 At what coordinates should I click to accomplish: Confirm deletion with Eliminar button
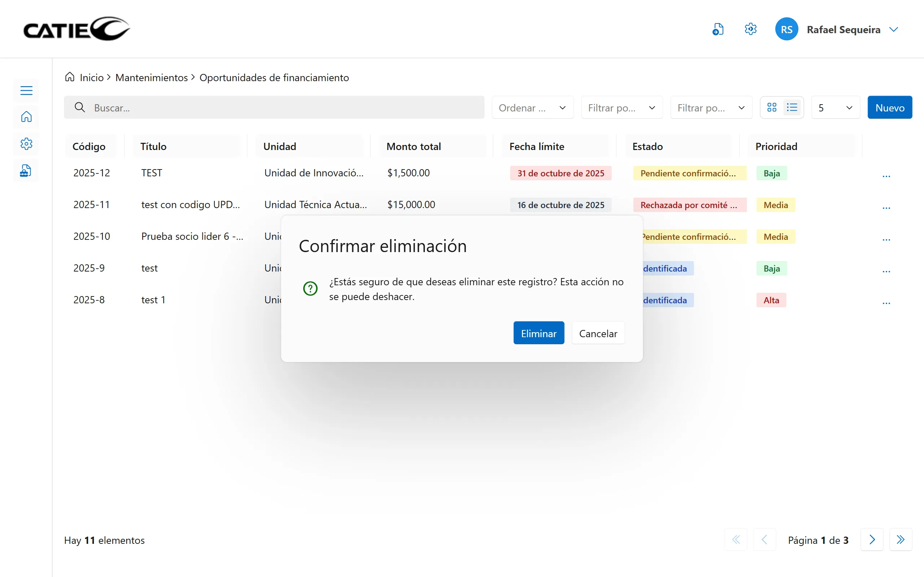click(539, 333)
